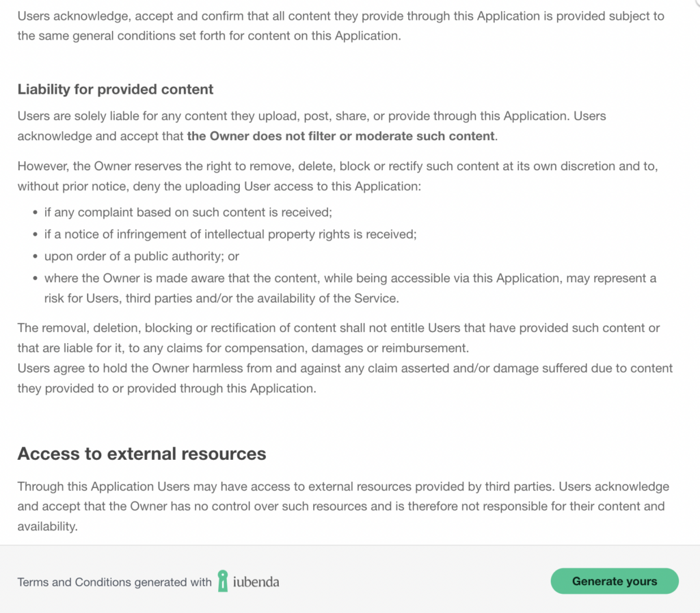Click the paragraph about external resources provided by third parties
This screenshot has width=700, height=613.
342,506
